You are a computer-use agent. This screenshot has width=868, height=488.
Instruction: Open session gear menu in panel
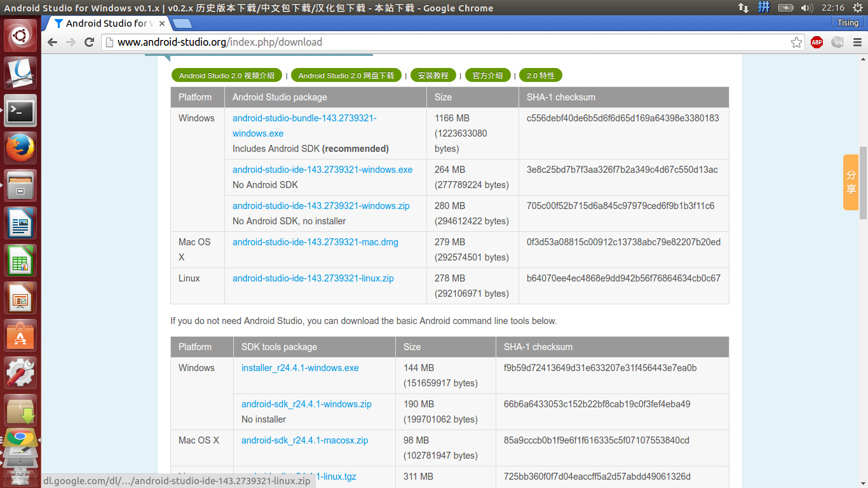(x=857, y=8)
